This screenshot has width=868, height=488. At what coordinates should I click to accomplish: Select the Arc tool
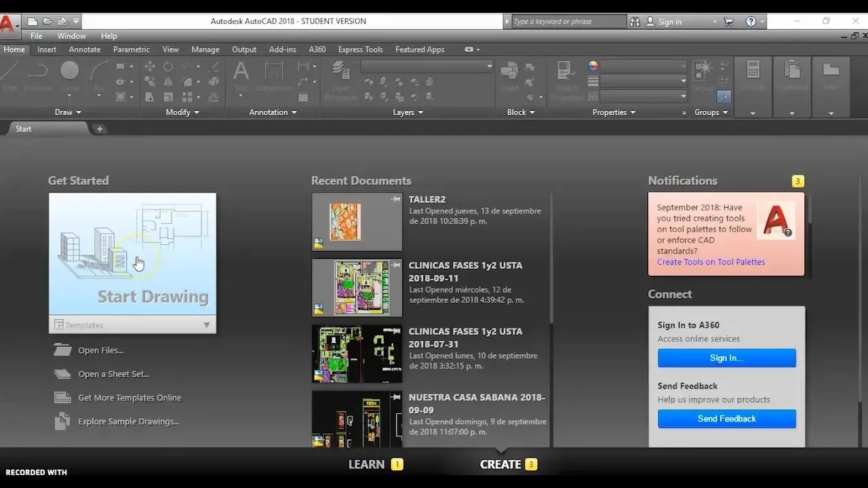(x=99, y=76)
